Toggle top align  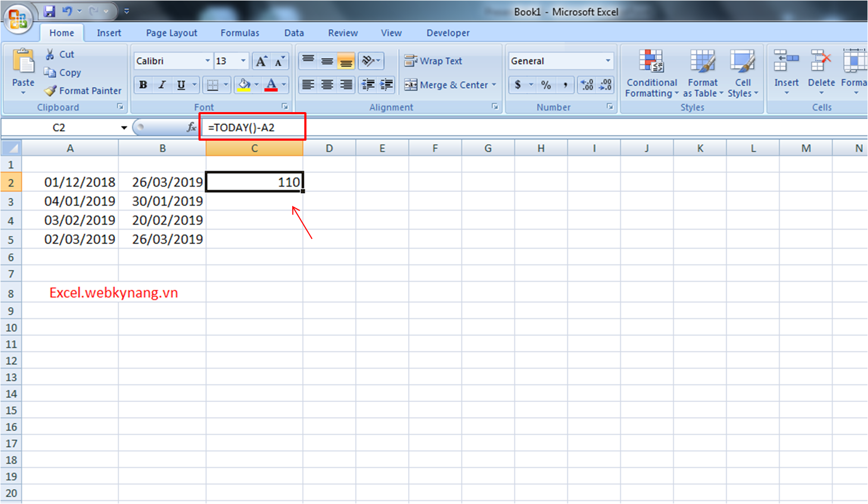[x=308, y=61]
